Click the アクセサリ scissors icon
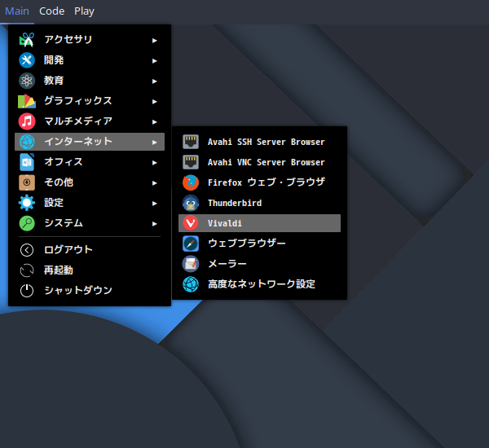489x448 pixels. 27,40
